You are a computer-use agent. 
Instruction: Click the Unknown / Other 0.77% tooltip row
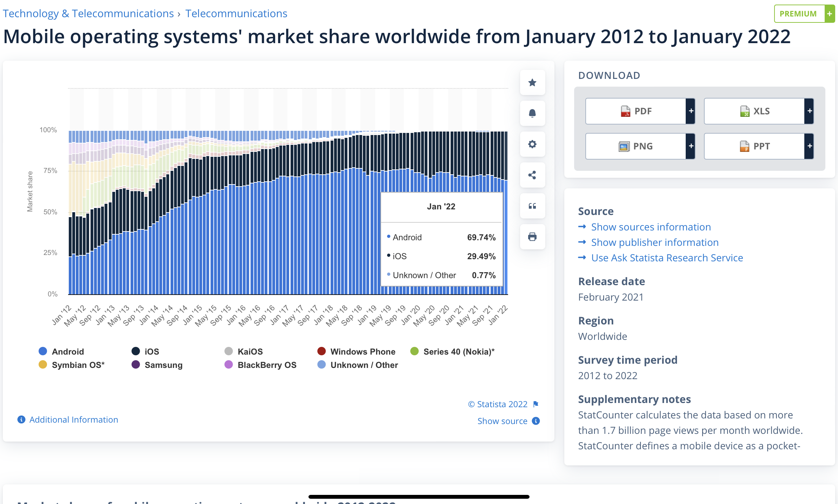(441, 275)
